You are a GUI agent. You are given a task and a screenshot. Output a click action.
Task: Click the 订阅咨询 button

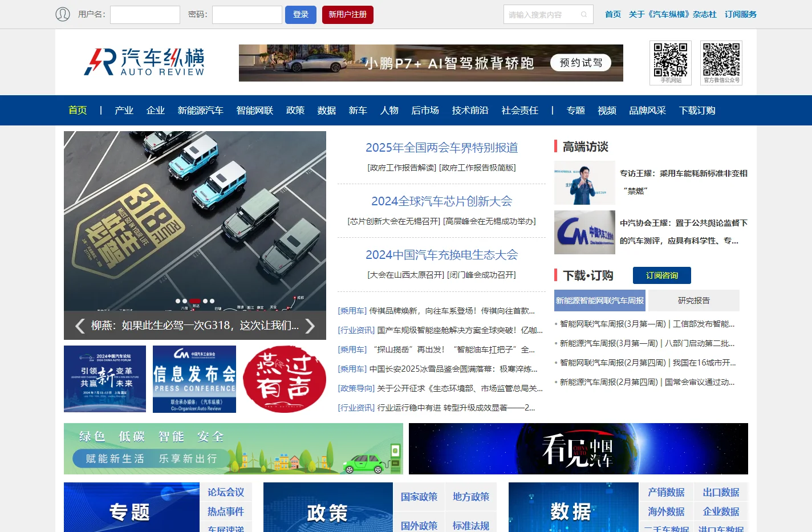point(662,275)
